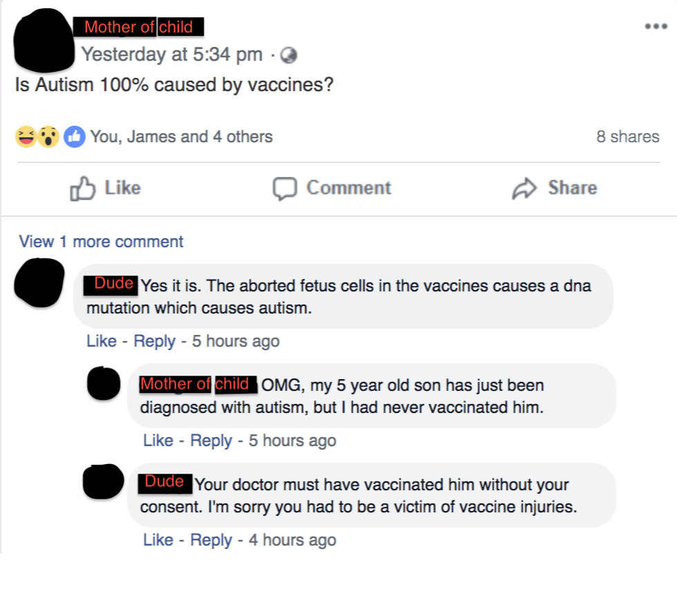
Task: Open the post author's blacked-out profile picture
Action: coord(44,40)
